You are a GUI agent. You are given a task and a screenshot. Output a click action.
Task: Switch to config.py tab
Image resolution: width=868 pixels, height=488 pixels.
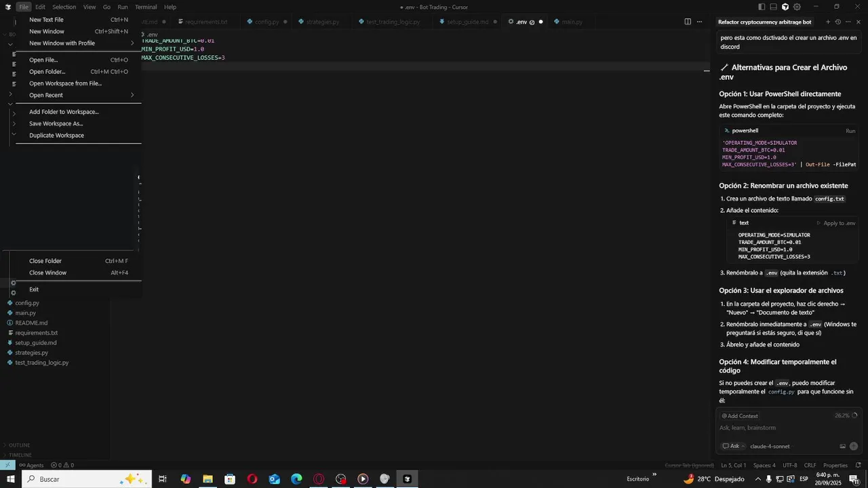pos(268,22)
